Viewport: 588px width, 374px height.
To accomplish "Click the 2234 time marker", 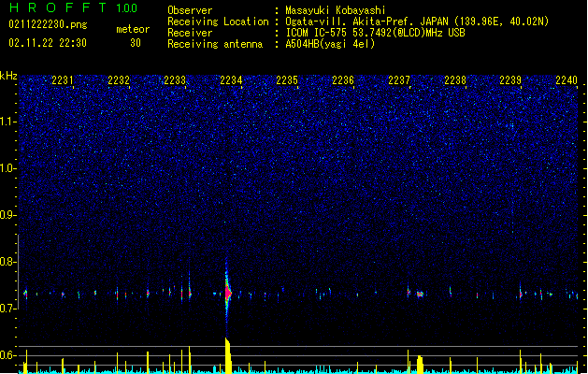I will click(x=231, y=80).
